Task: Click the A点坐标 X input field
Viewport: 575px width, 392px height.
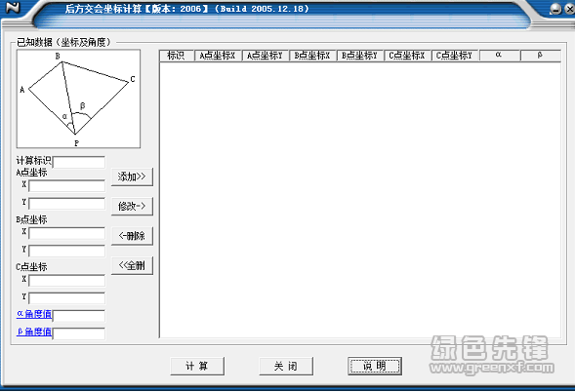Action: (66, 186)
